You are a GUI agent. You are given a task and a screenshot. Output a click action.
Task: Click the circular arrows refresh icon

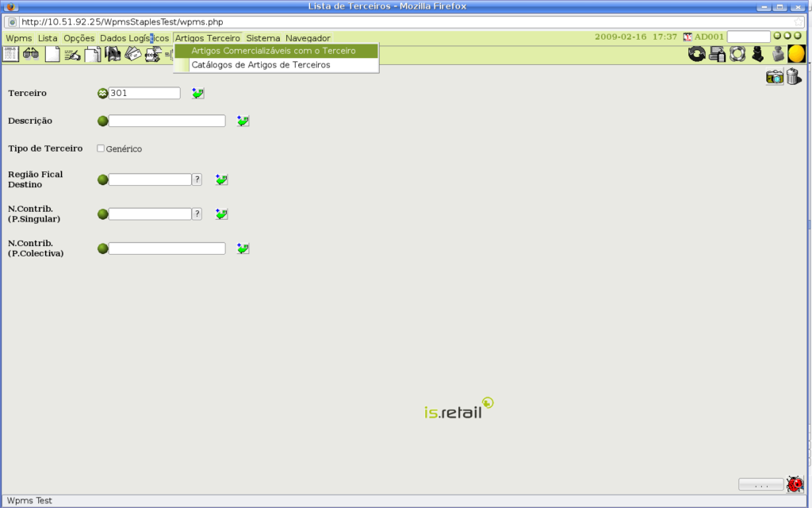tap(696, 54)
